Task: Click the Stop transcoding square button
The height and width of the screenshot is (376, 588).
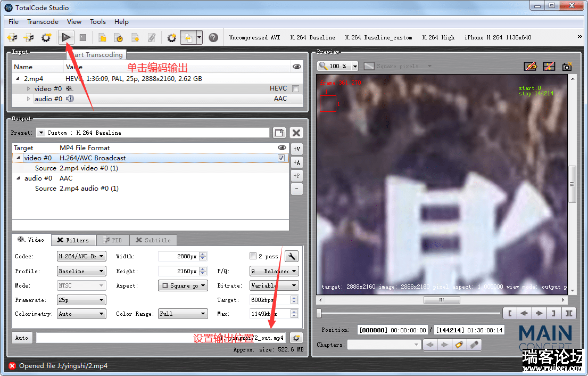Action: coord(83,37)
